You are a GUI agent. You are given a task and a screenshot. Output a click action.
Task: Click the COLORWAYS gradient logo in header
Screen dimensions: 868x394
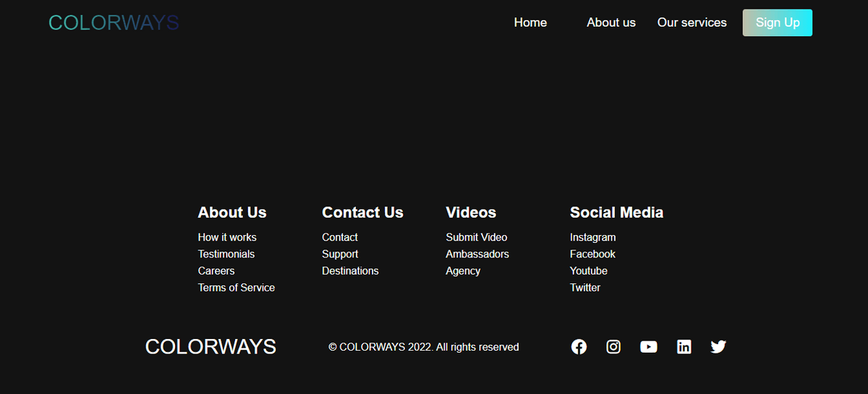coord(114,23)
